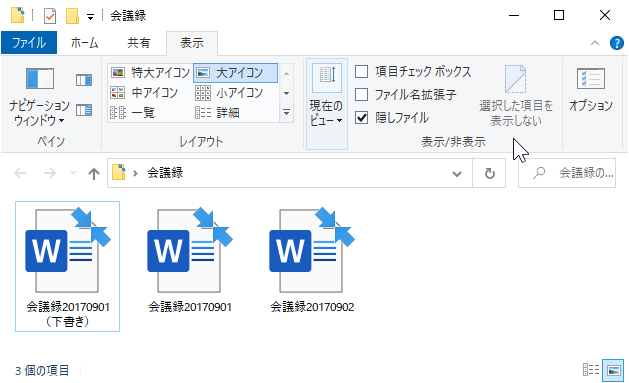Expand the address path chevron
This screenshot has height=383, width=629.
[x=136, y=173]
